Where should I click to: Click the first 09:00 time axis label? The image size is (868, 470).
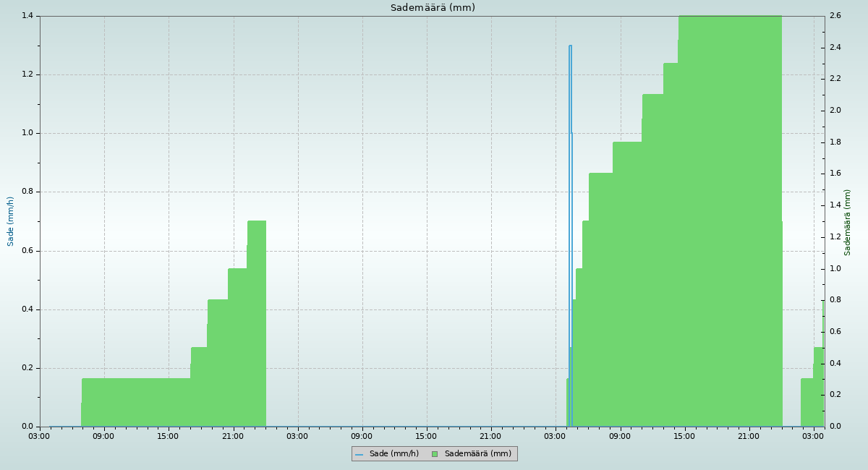coord(104,436)
